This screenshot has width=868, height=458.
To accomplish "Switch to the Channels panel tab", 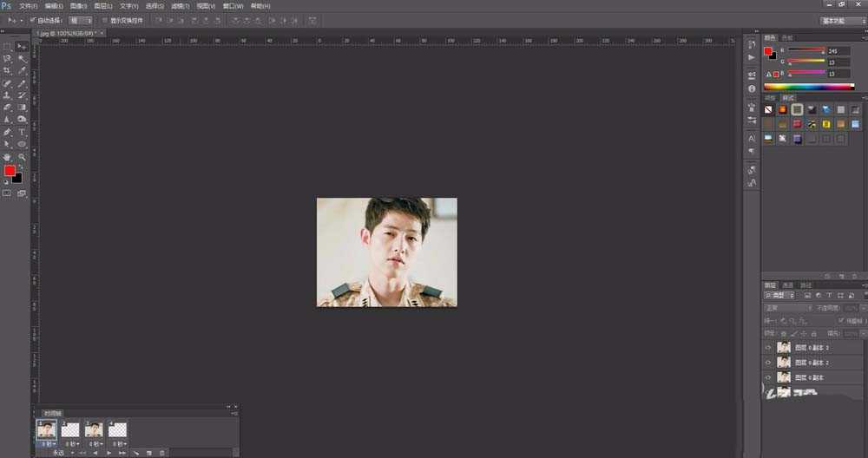I will [x=788, y=285].
